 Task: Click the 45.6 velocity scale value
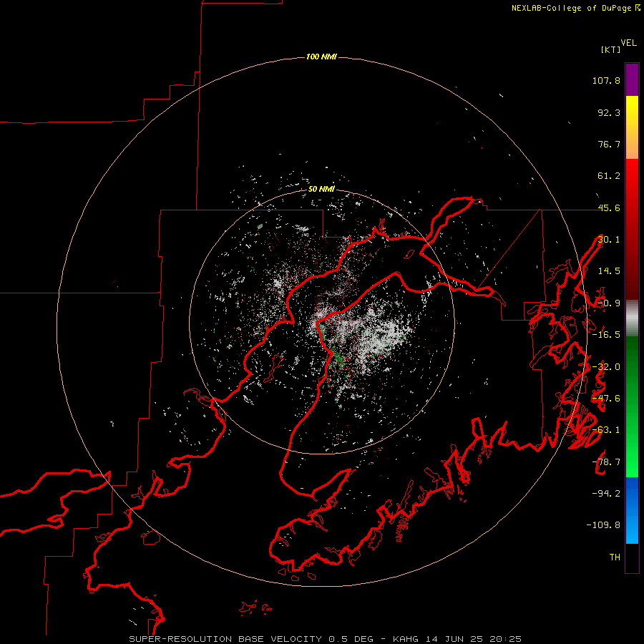609,208
